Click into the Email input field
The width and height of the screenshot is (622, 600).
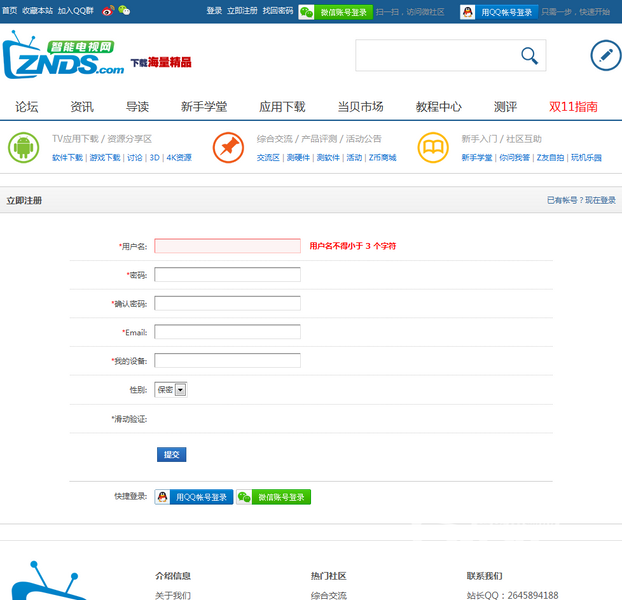tap(227, 332)
